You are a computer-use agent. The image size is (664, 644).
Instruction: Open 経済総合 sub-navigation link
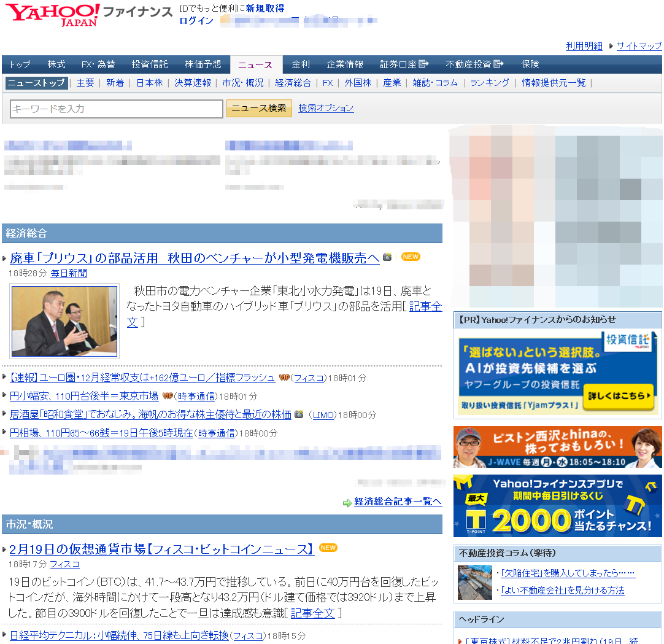tap(293, 83)
